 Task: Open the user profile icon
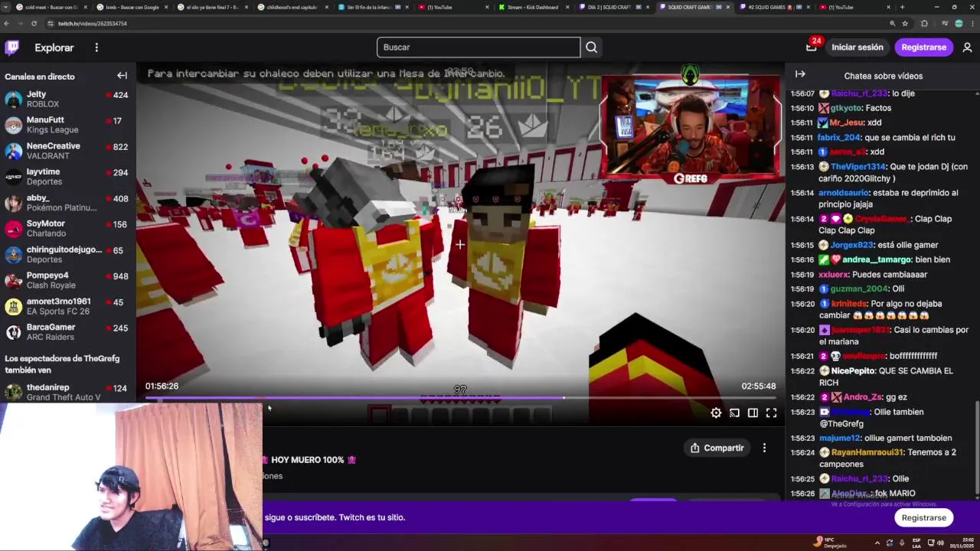click(x=967, y=47)
